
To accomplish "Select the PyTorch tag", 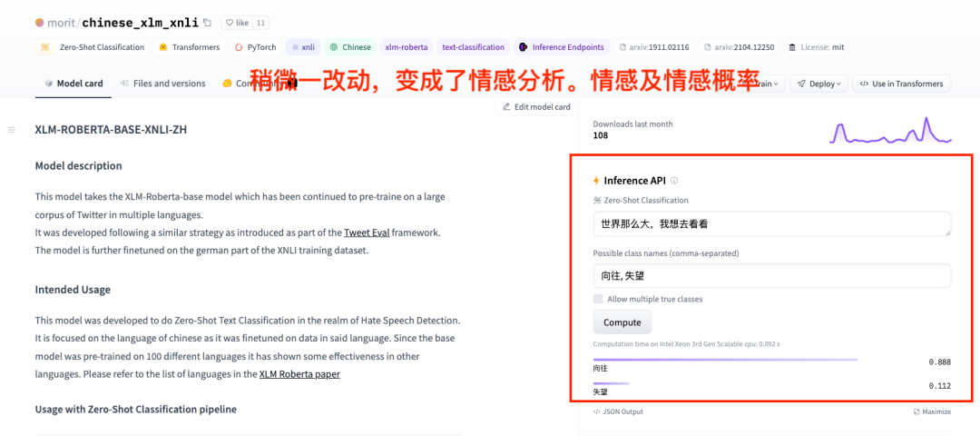I will coord(256,47).
